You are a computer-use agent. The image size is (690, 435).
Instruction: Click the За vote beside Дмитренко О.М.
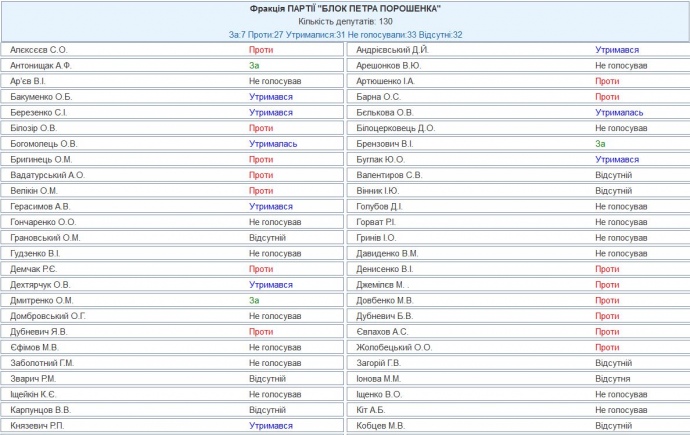pyautogui.click(x=254, y=300)
